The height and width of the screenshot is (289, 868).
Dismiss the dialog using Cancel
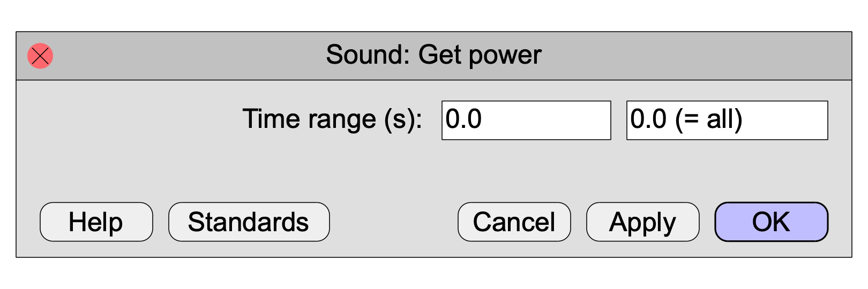click(x=514, y=222)
